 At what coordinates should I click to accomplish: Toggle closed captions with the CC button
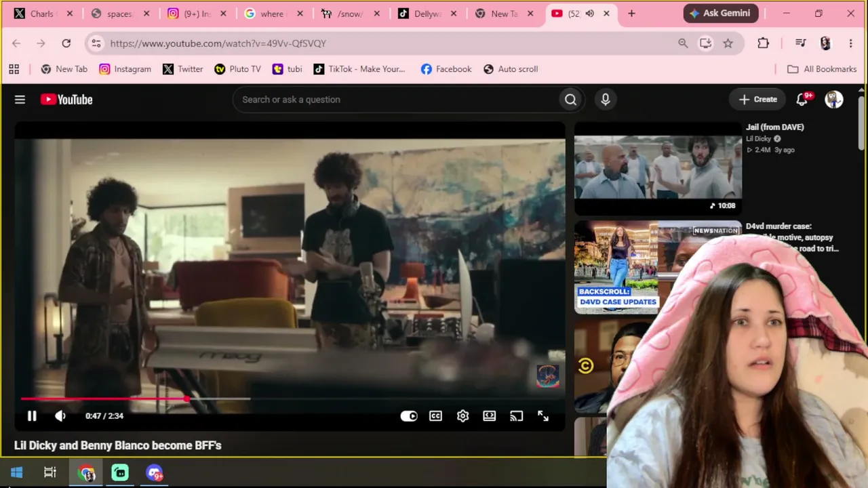(x=435, y=416)
